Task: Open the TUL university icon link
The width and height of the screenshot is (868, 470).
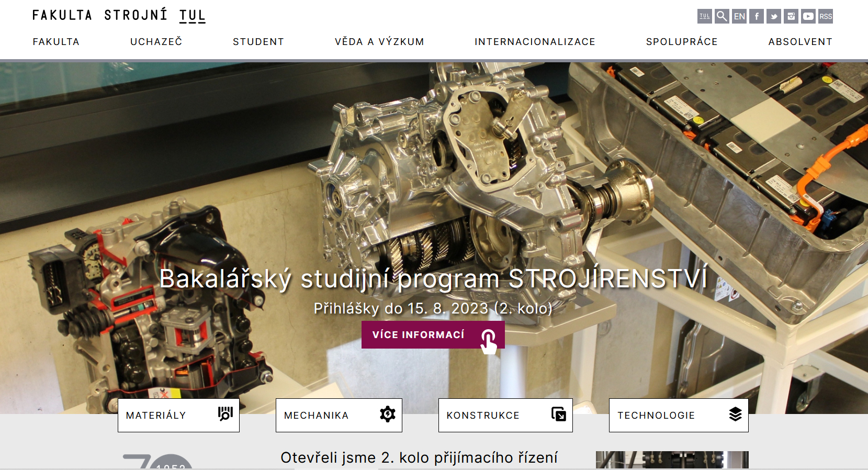Action: click(704, 16)
